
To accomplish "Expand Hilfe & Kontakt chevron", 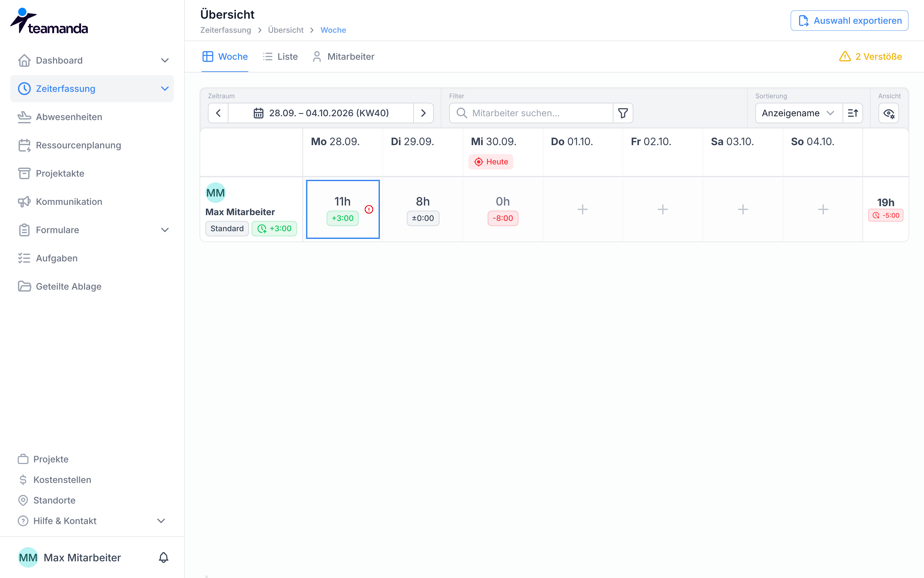I will click(161, 521).
